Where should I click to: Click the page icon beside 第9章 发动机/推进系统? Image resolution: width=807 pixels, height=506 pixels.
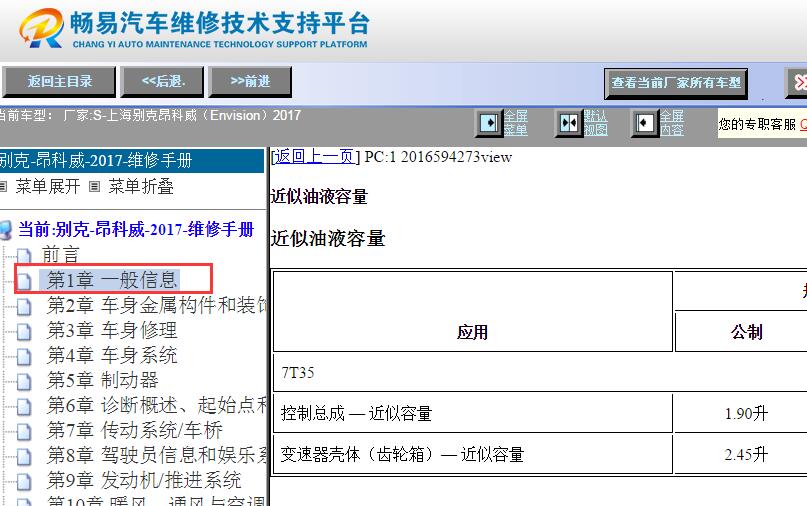(x=24, y=481)
